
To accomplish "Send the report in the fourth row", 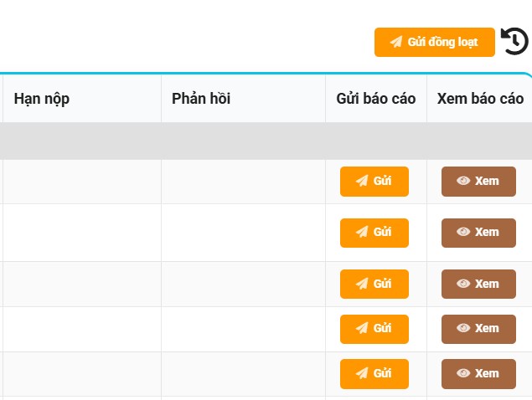I will (374, 328).
